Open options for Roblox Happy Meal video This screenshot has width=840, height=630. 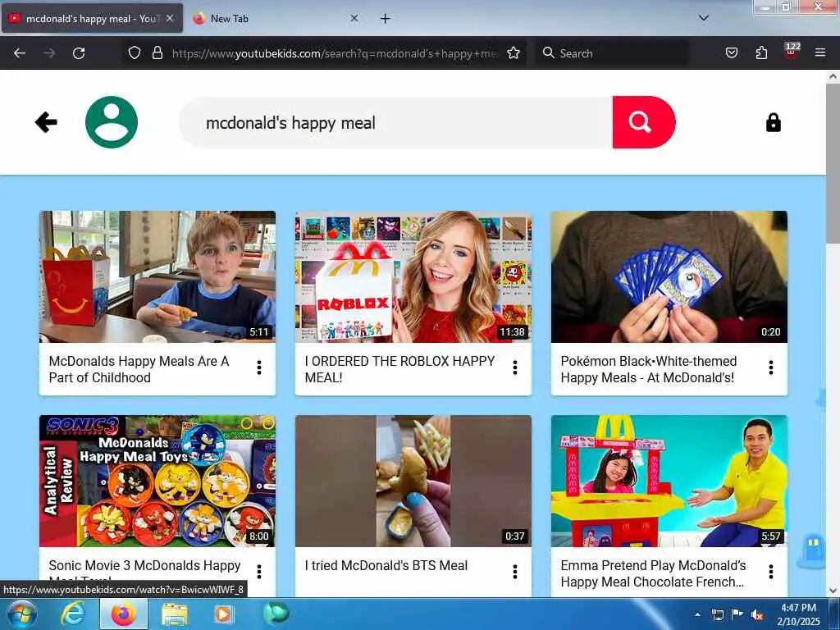515,367
